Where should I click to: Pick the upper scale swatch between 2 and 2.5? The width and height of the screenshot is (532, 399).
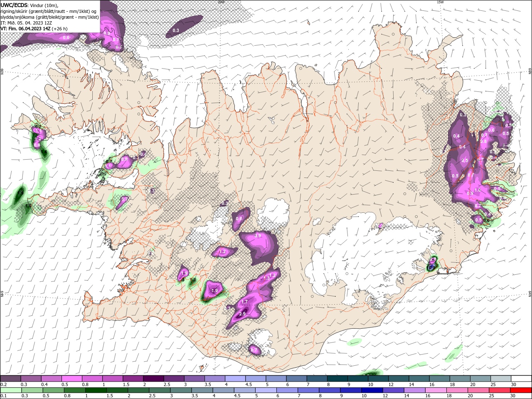(x=154, y=379)
